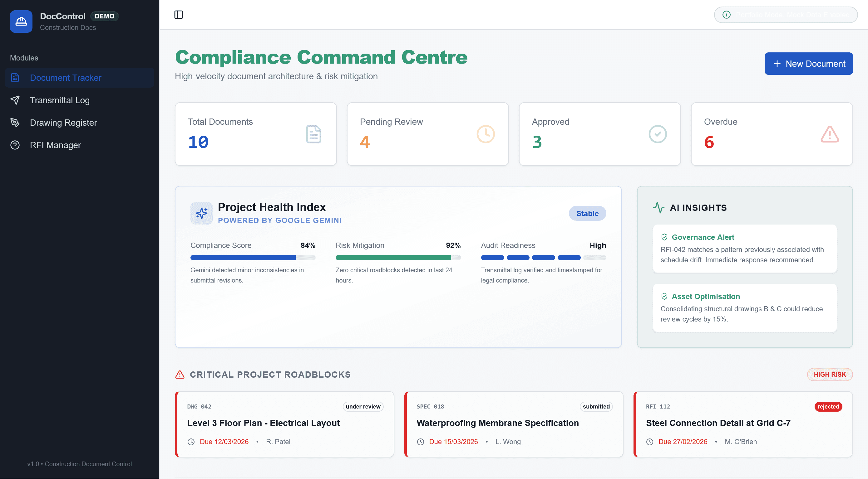Select the Document Tracker file icon
868x479 pixels.
click(x=15, y=77)
